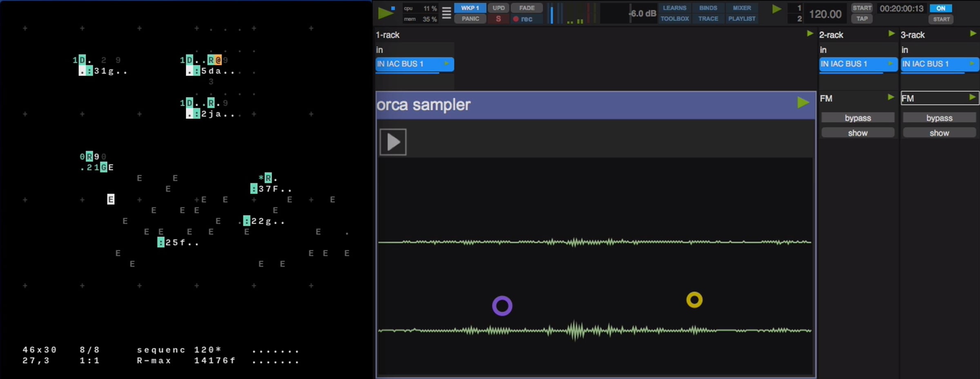Open the TOOLBOX panel

(x=675, y=18)
